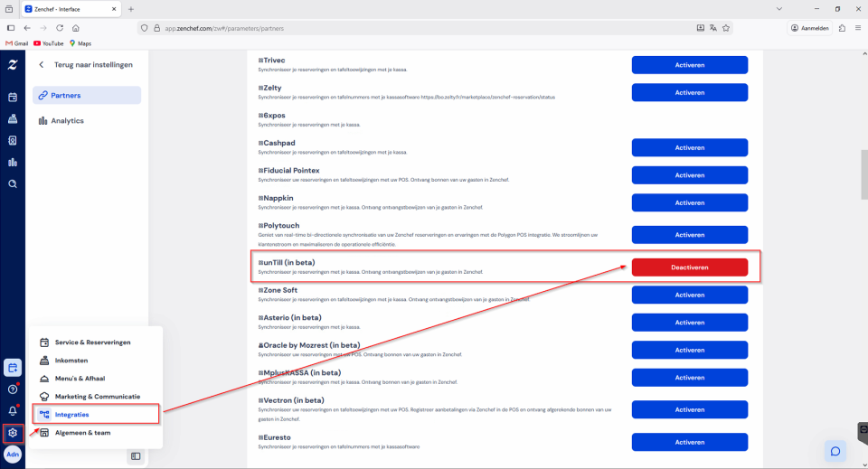Click the search magnifier in left rail
Image resolution: width=868 pixels, height=469 pixels.
[x=12, y=183]
